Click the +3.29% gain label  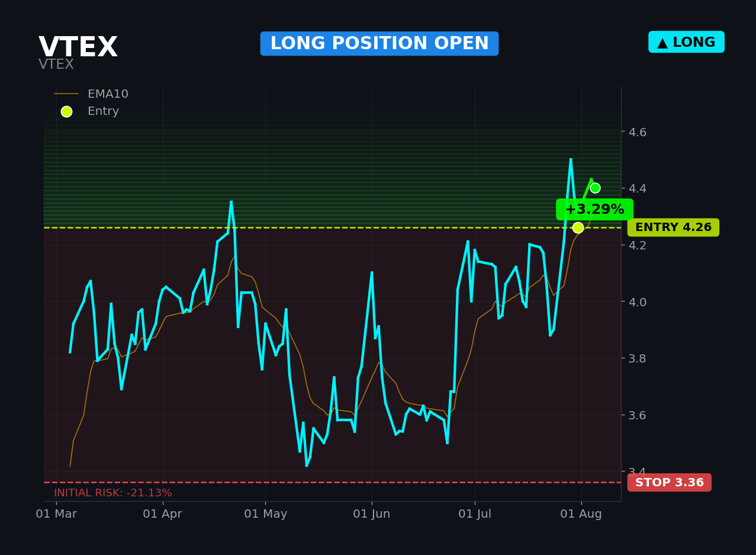point(594,210)
